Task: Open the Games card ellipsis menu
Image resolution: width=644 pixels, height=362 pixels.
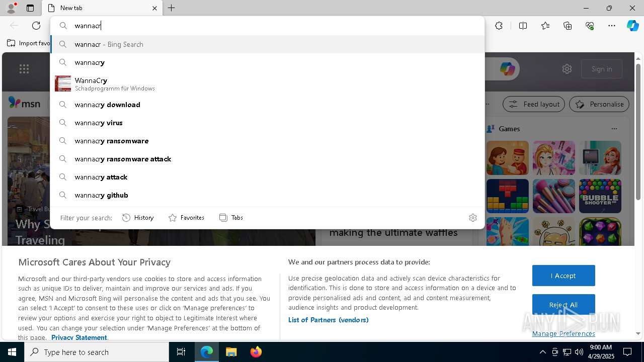Action: click(x=614, y=129)
